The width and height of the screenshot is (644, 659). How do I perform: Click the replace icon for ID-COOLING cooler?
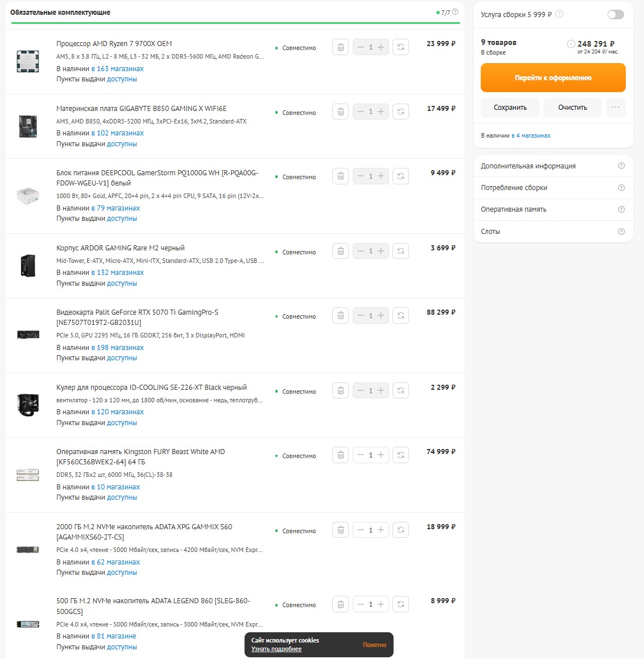point(401,390)
